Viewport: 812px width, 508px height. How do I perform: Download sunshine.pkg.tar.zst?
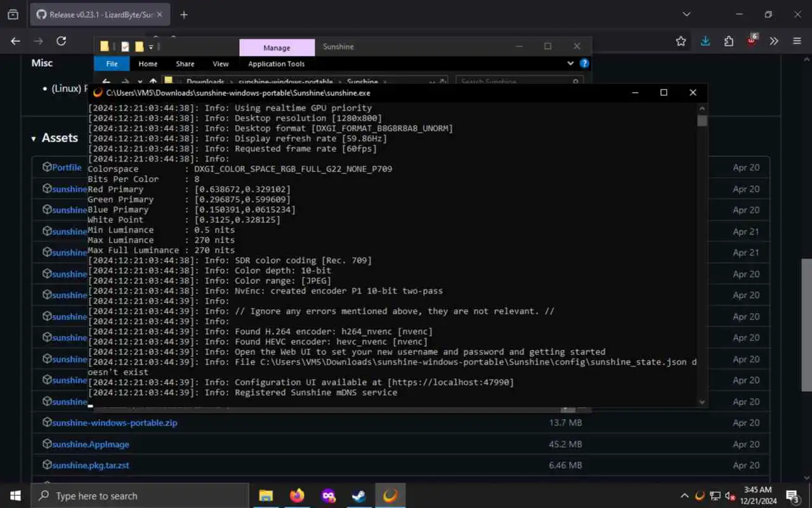(x=91, y=465)
